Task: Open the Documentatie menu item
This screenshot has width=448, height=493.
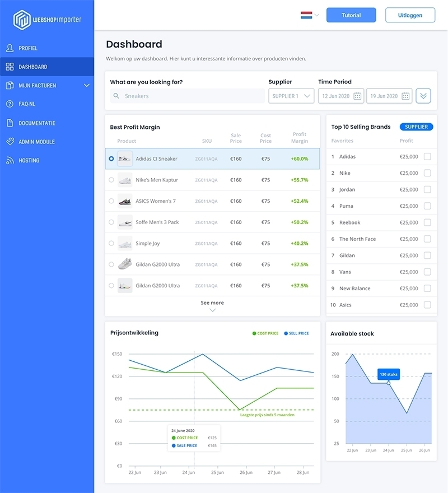Action: click(x=47, y=123)
